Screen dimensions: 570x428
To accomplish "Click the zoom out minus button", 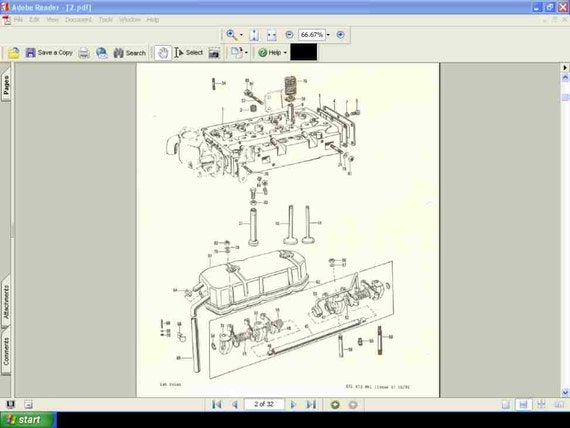I will [289, 35].
